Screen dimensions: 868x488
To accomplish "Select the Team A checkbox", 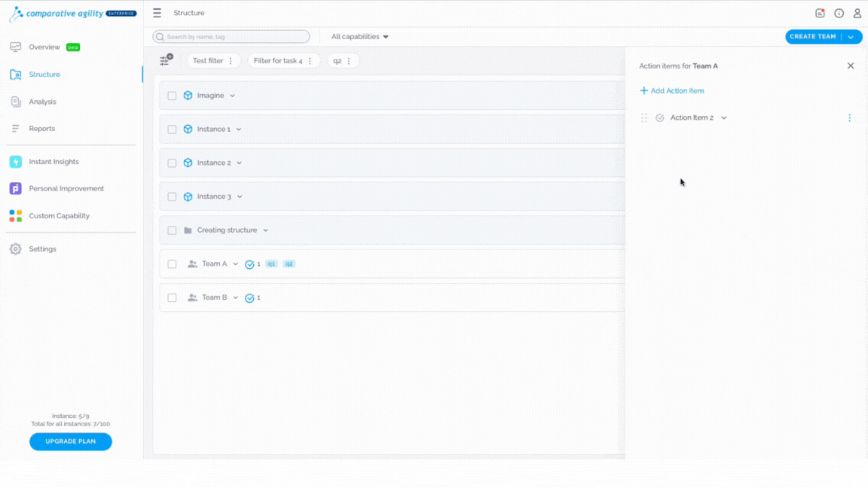I will [x=172, y=264].
